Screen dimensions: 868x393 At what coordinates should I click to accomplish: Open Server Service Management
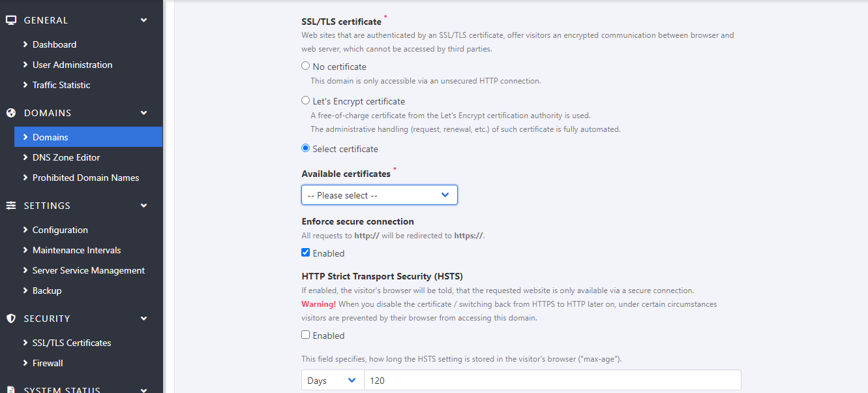click(x=88, y=270)
